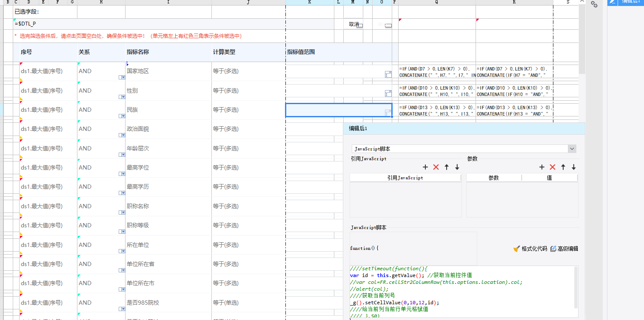Click the 格式化代码 format code button
Image resolution: width=644 pixels, height=320 pixels.
point(530,249)
